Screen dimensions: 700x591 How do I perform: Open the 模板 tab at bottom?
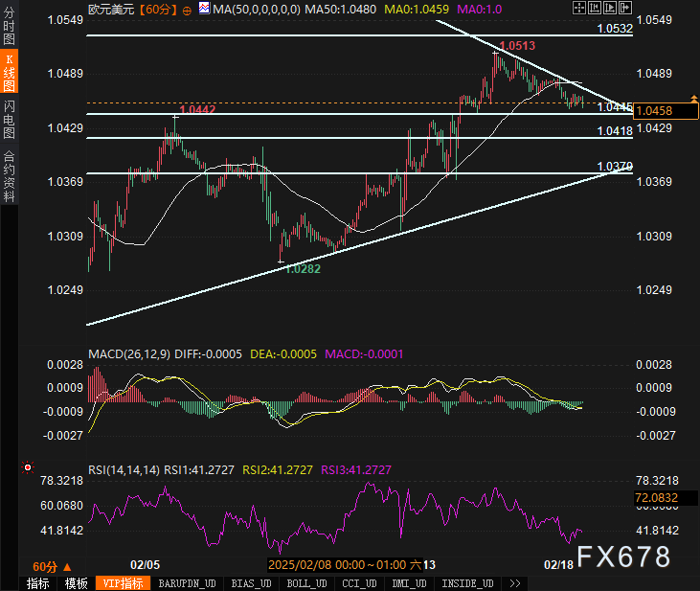(x=77, y=583)
